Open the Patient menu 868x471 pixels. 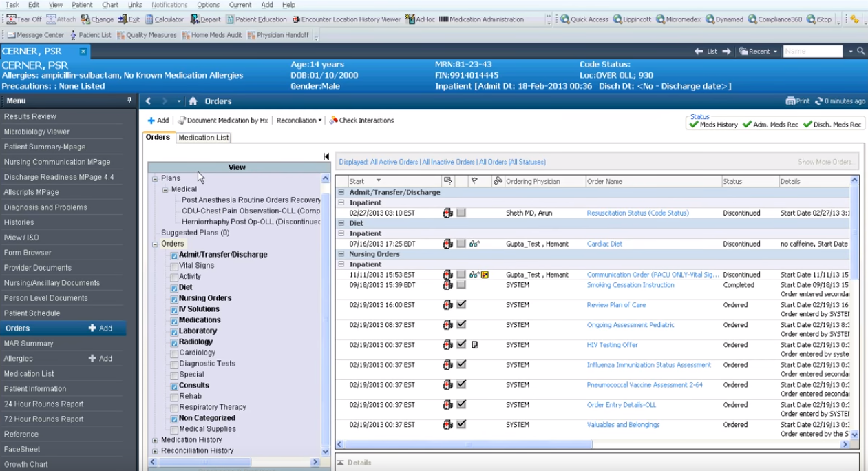[81, 5]
